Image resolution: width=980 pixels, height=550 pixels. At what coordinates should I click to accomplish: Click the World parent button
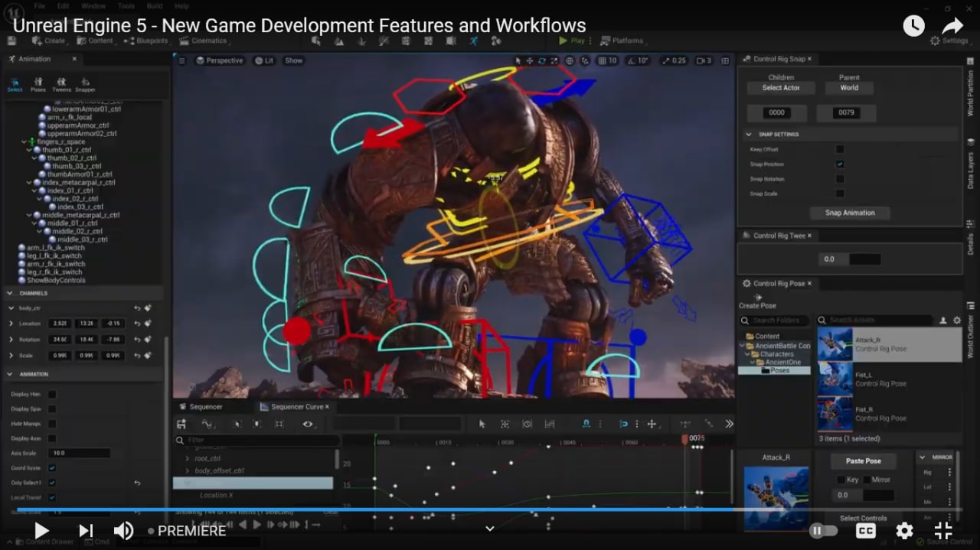pyautogui.click(x=849, y=88)
